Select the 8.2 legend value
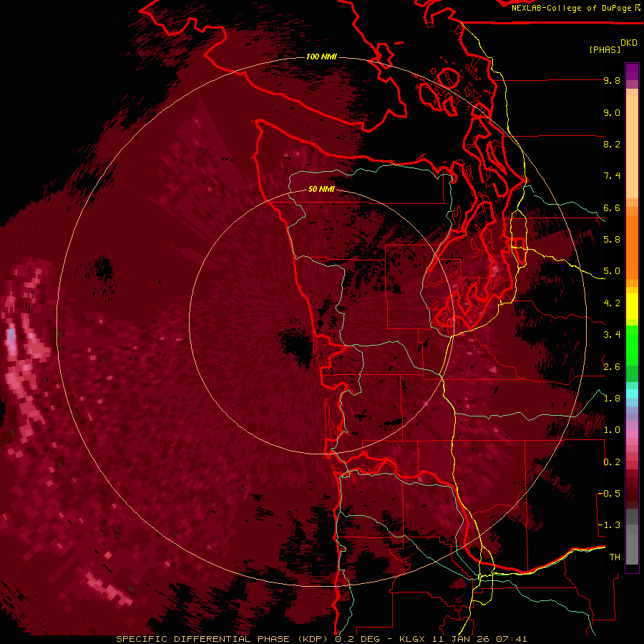The width and height of the screenshot is (644, 644). [x=612, y=144]
